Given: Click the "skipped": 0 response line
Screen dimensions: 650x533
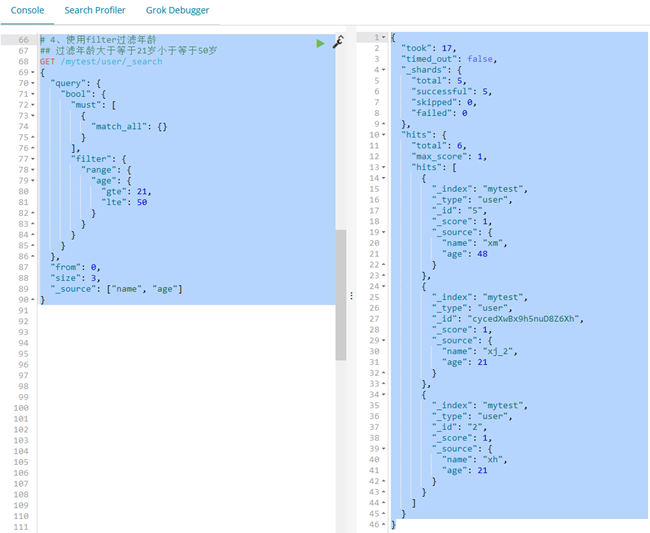Looking at the screenshot, I should point(444,102).
